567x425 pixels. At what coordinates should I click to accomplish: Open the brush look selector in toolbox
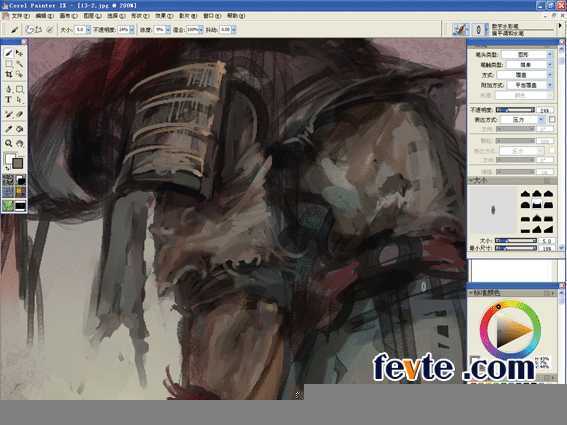(x=20, y=205)
